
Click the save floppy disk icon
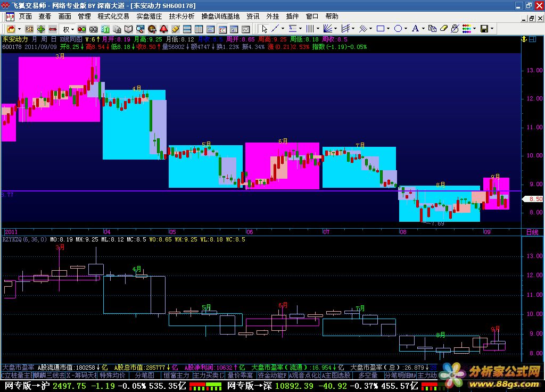[484, 29]
